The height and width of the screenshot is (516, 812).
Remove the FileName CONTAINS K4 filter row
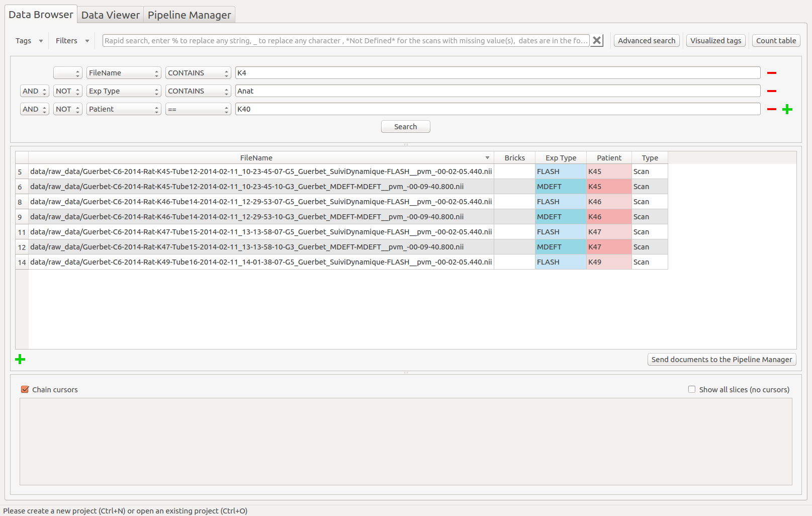(x=772, y=73)
